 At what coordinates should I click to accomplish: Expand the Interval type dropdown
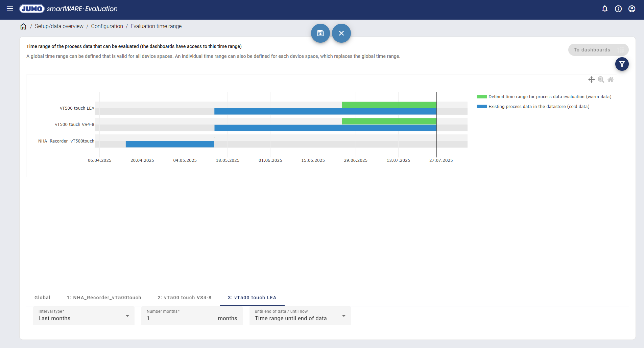click(84, 316)
